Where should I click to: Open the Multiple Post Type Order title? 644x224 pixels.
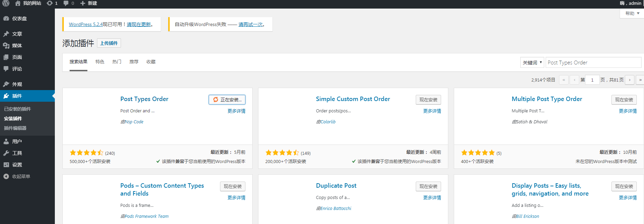547,99
